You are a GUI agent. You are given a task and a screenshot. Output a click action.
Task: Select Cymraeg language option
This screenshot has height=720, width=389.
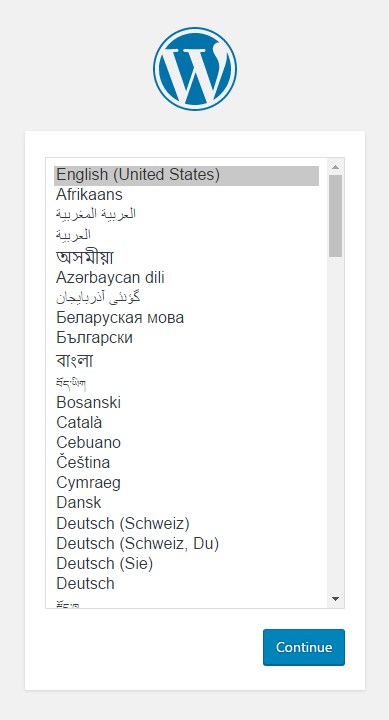tap(186, 483)
